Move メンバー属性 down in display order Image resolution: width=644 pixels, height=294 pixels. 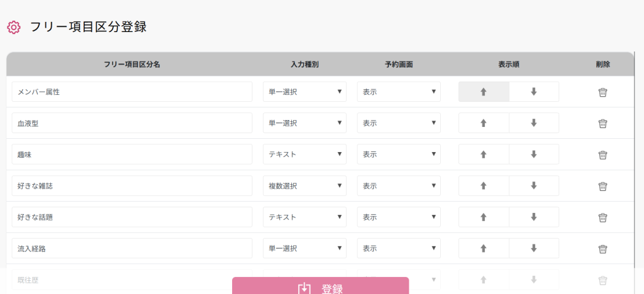pyautogui.click(x=533, y=92)
